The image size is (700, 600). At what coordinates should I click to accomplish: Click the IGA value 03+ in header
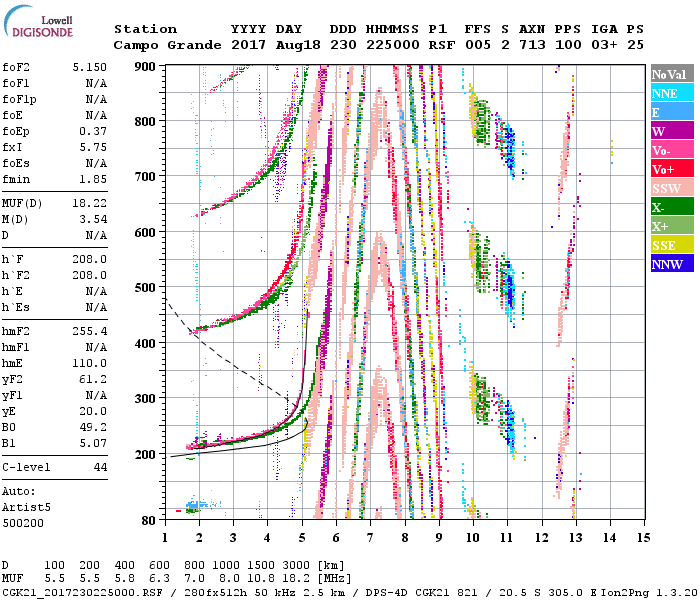point(604,45)
